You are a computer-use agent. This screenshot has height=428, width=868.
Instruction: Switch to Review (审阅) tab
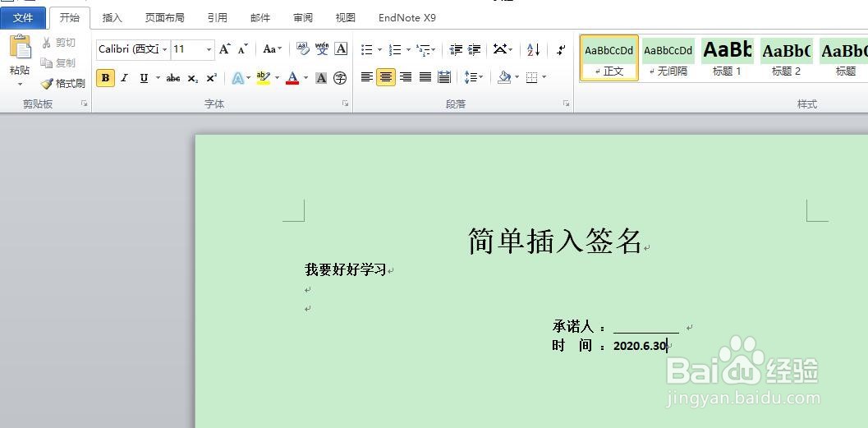pos(303,18)
